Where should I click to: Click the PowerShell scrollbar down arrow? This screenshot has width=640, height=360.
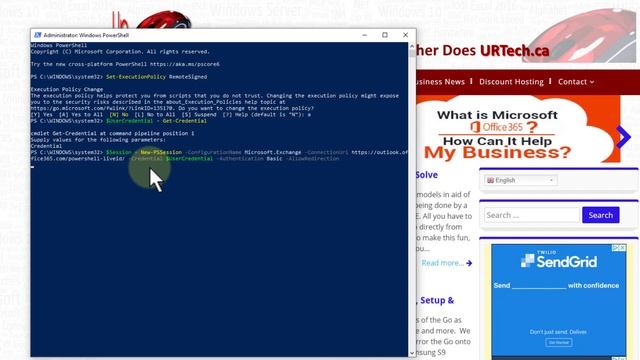coord(412,353)
